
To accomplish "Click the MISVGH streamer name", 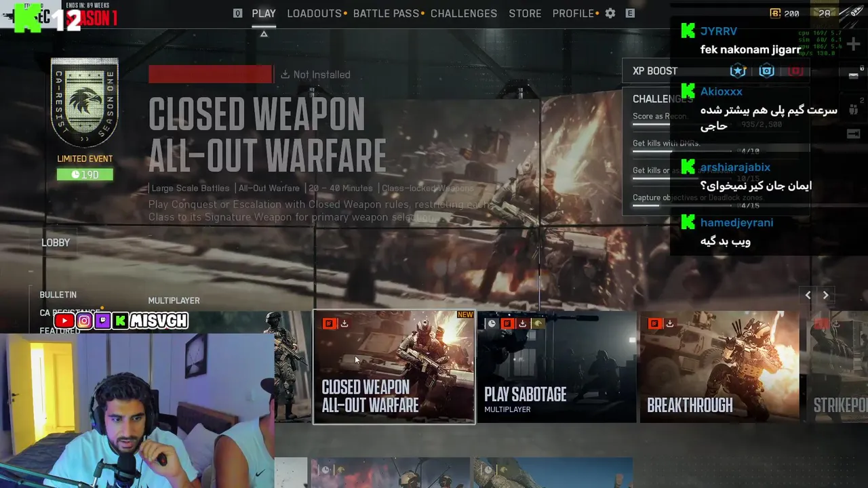I will (159, 321).
